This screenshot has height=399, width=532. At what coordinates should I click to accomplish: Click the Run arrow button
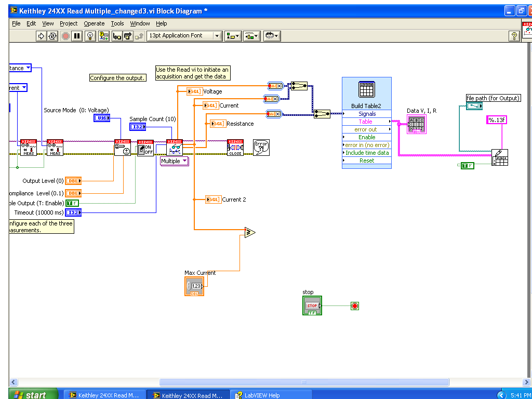[41, 36]
